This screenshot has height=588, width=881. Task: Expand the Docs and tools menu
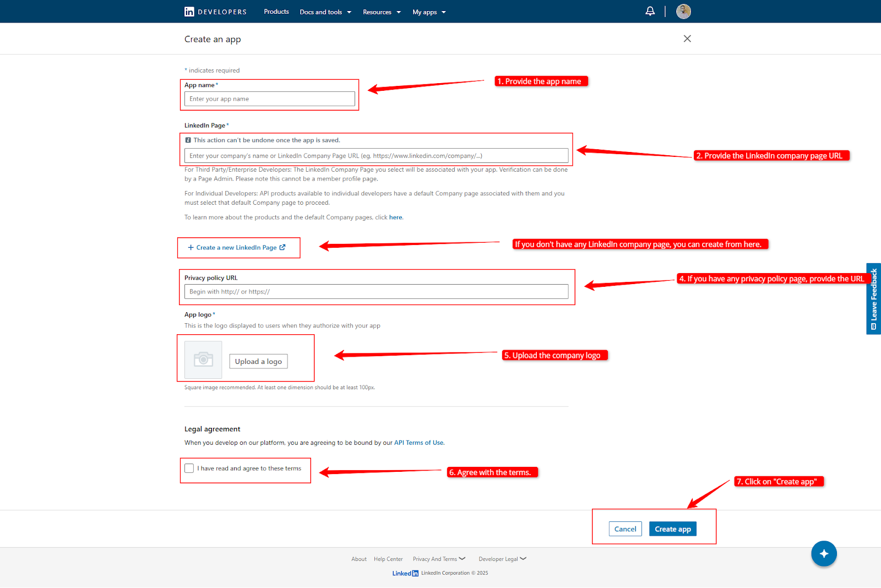[325, 12]
